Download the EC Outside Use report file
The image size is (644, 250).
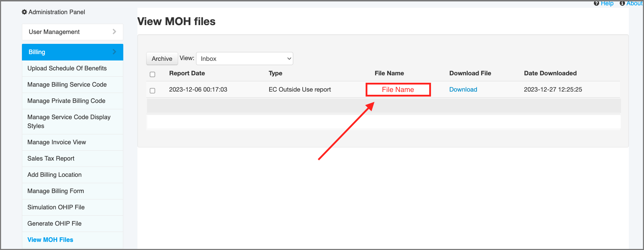point(463,89)
